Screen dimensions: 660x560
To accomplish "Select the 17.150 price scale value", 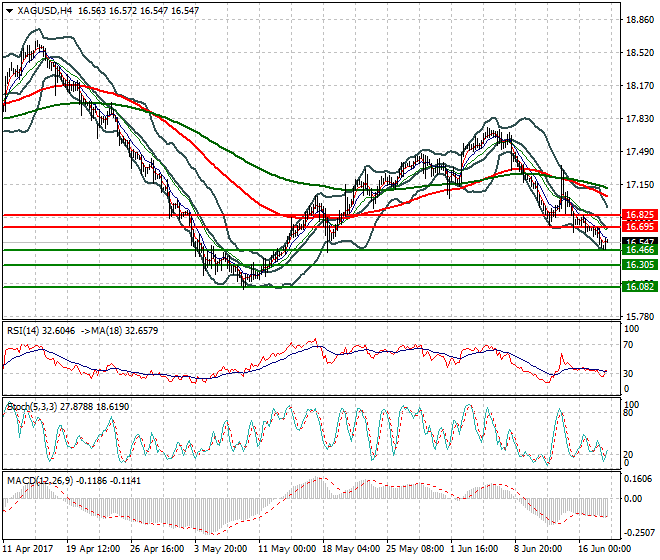I will pyautogui.click(x=640, y=184).
